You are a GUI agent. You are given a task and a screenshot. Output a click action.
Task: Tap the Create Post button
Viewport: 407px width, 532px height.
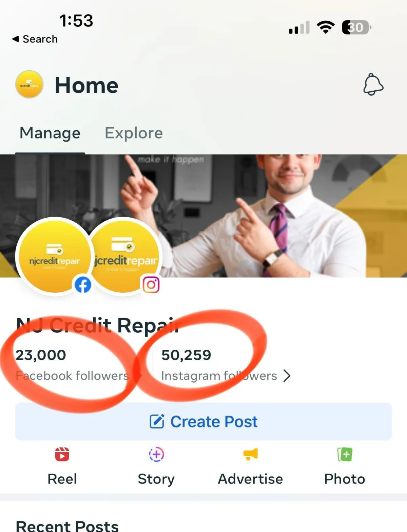tap(203, 422)
